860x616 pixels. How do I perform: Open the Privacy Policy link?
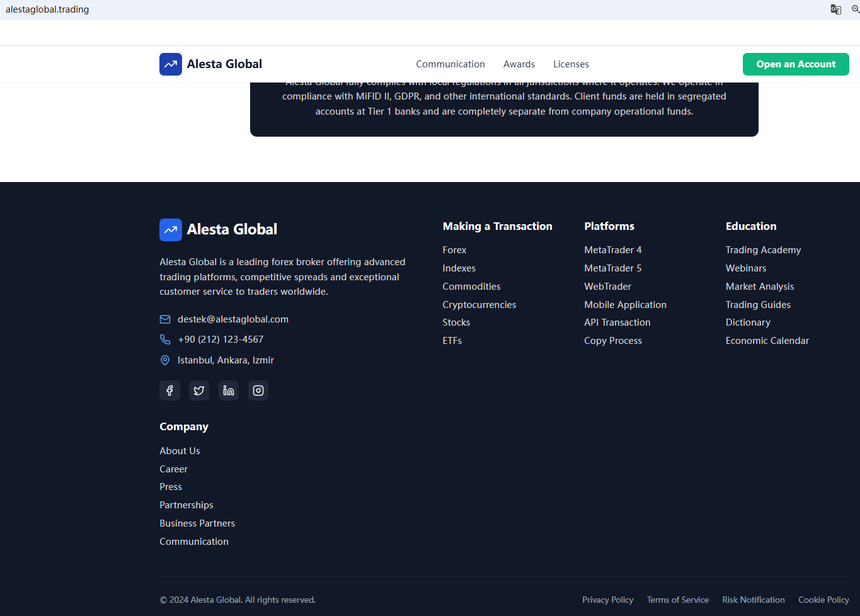pyautogui.click(x=607, y=600)
